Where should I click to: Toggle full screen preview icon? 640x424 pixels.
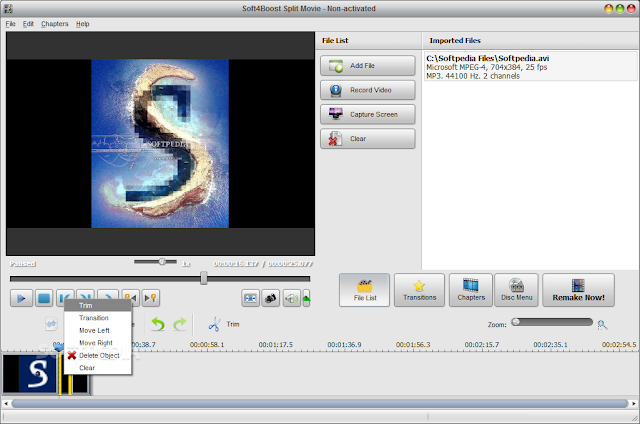coord(250,298)
